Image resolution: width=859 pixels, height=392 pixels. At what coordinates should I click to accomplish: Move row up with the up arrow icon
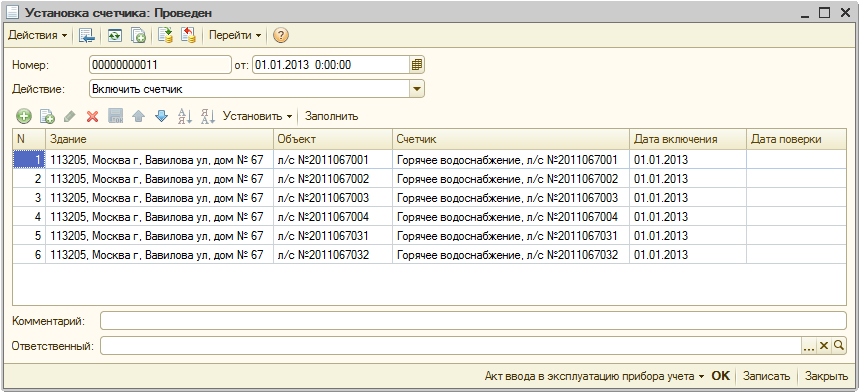(x=139, y=116)
